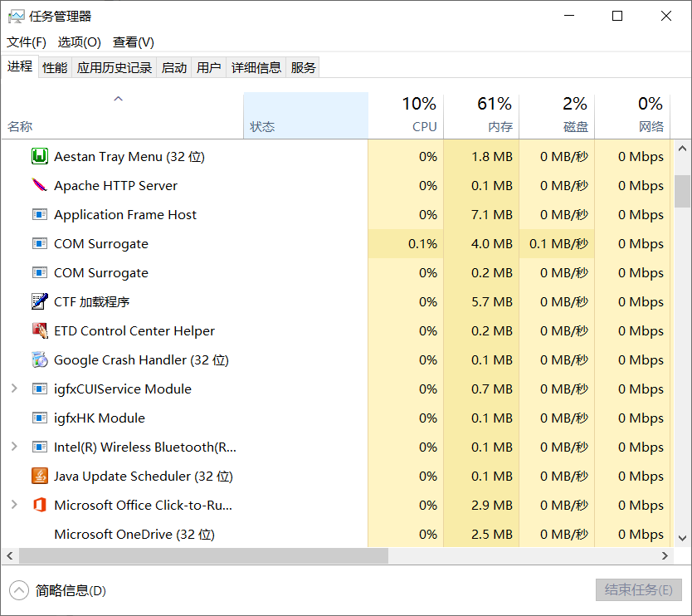This screenshot has width=692, height=616.
Task: Switch to the 用户 tab
Action: pyautogui.click(x=209, y=67)
